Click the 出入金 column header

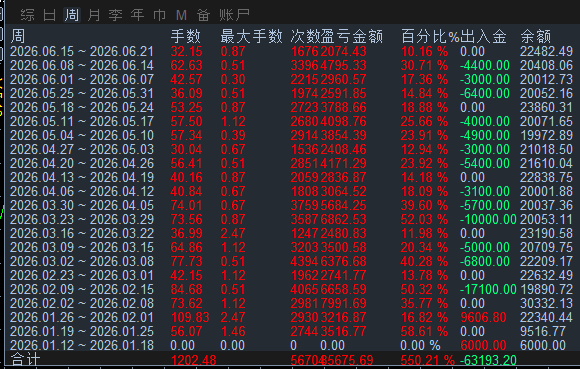[x=483, y=37]
